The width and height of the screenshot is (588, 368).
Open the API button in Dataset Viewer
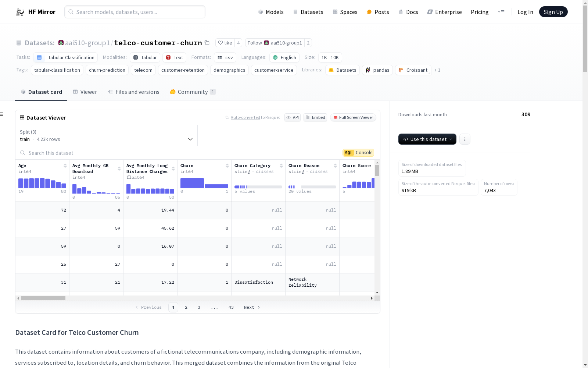tap(293, 117)
